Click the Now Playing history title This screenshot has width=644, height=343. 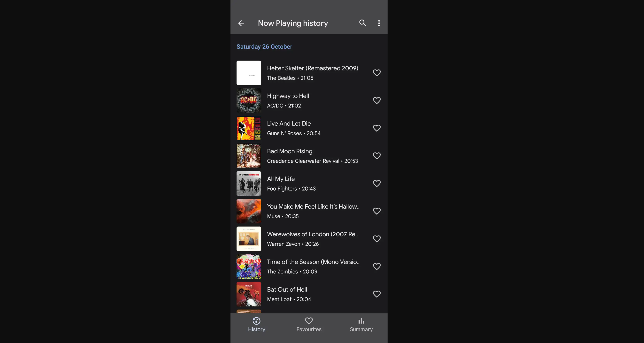tap(293, 23)
